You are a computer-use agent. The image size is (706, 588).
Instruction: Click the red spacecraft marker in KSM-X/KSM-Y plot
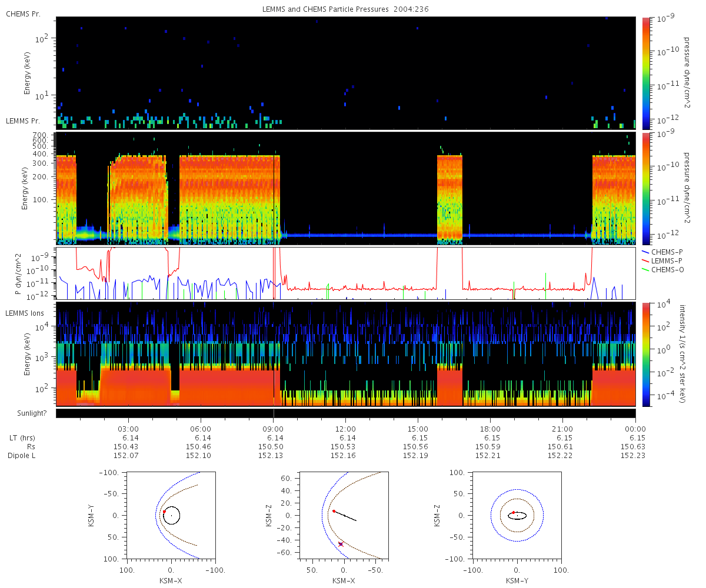click(164, 512)
